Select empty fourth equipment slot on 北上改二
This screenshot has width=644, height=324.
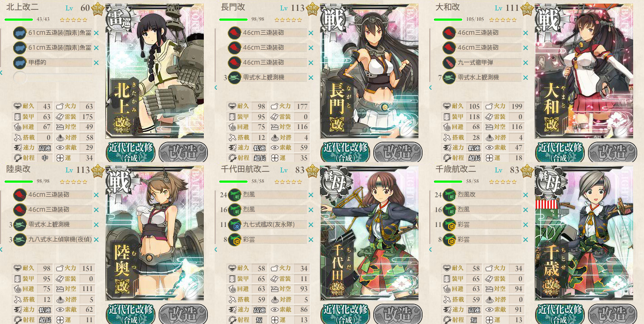[x=53, y=77]
